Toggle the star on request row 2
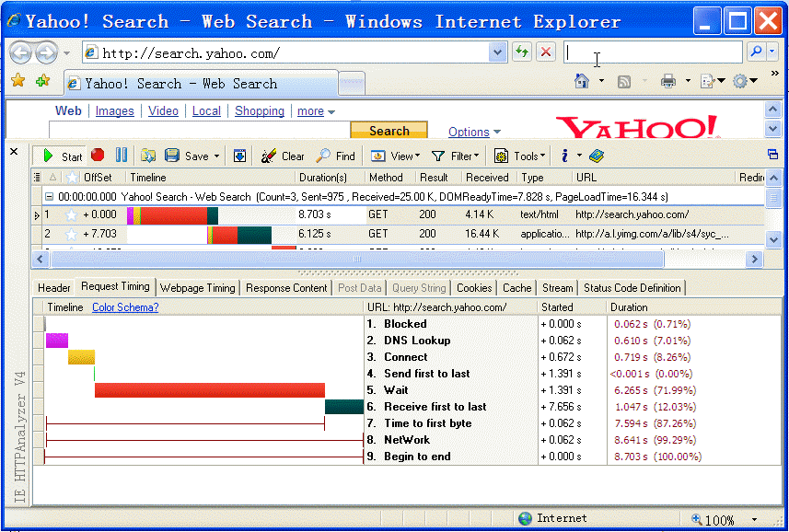 tap(71, 234)
